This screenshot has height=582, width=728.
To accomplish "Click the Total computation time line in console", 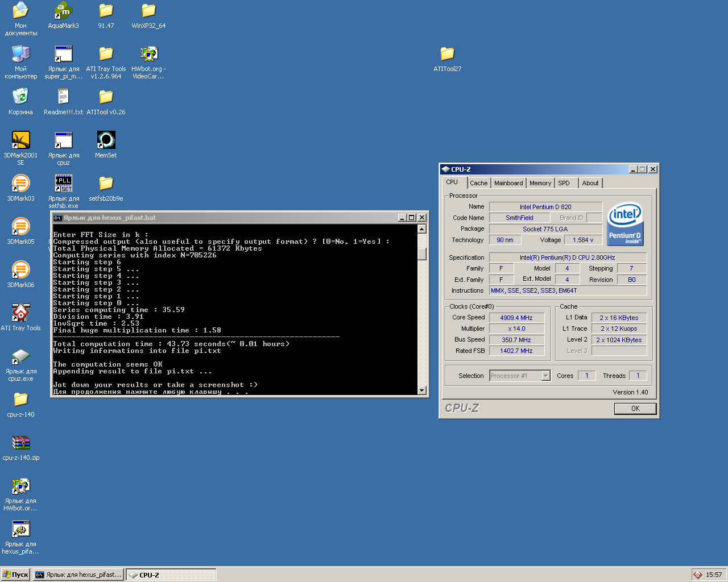I will (171, 344).
